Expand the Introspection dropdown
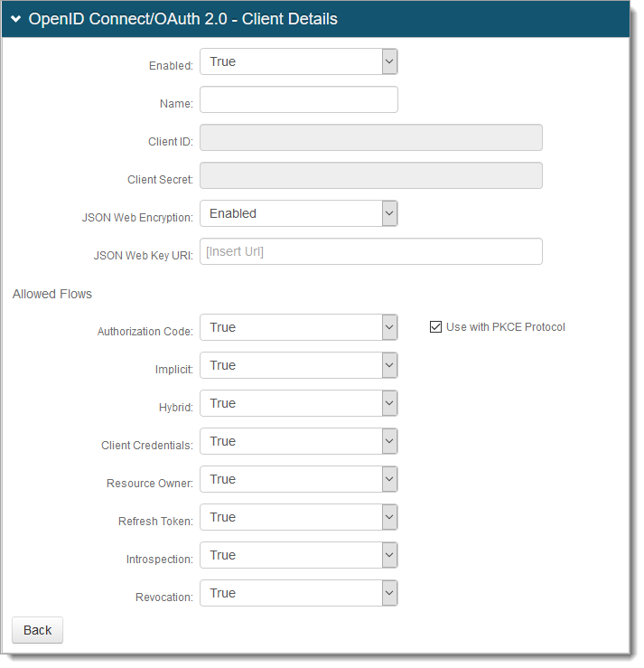 pos(298,556)
